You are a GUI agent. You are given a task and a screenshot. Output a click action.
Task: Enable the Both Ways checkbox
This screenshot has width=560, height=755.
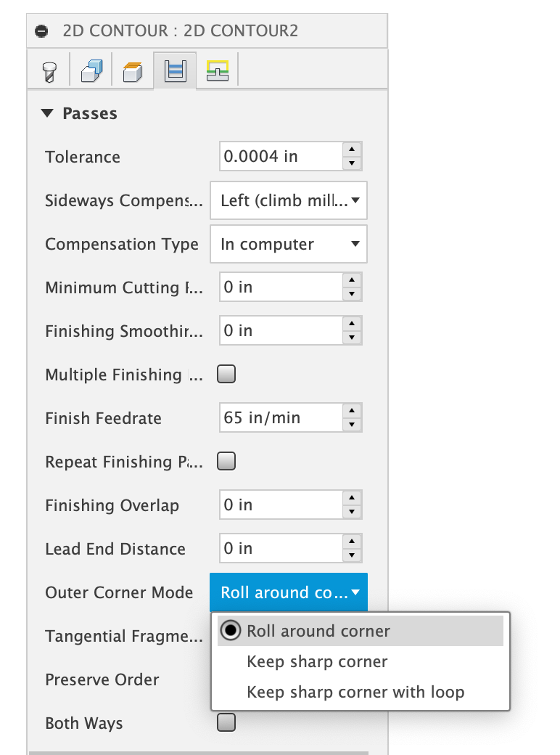[227, 723]
